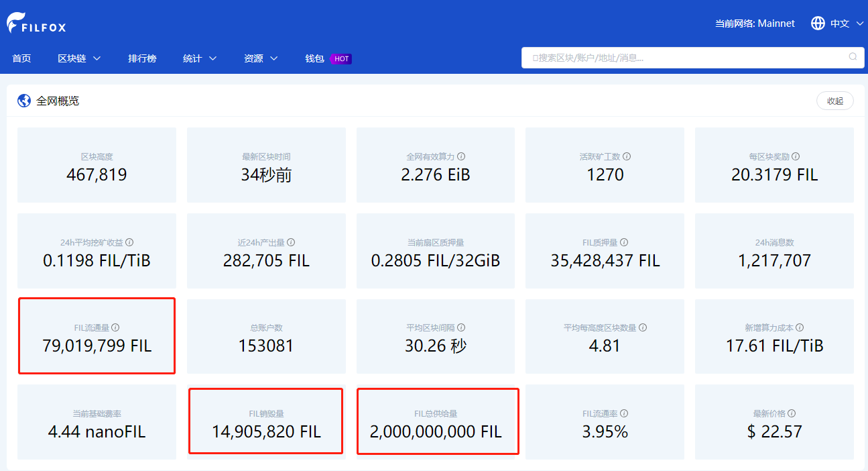
Task: Expand the 区块链 dropdown menu
Action: click(79, 58)
